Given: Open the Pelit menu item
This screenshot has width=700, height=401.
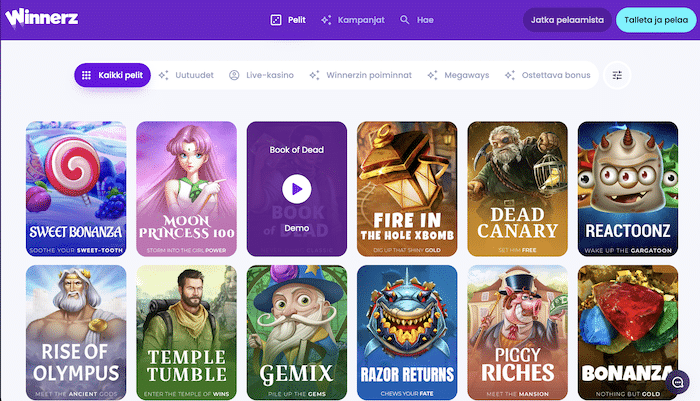Looking at the screenshot, I should (288, 20).
